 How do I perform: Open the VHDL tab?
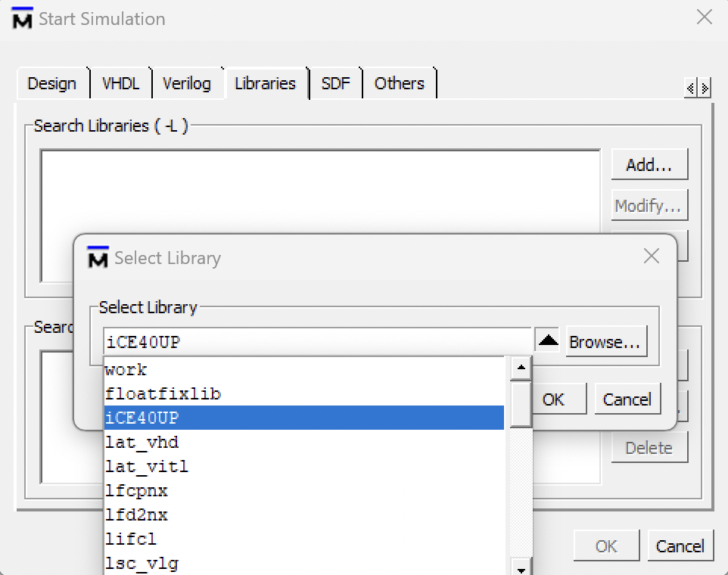121,83
